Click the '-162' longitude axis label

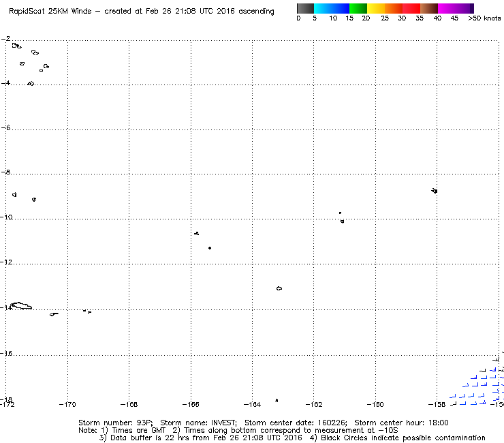point(314,404)
